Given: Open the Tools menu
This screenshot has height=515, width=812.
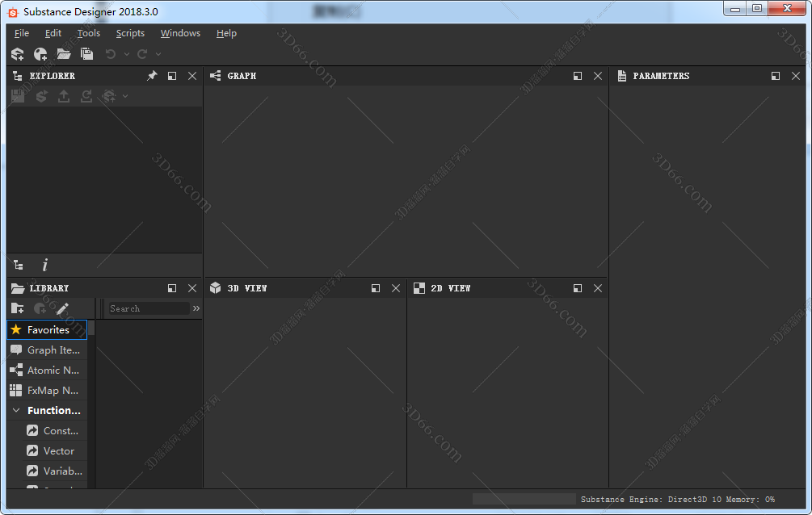Looking at the screenshot, I should coord(89,33).
